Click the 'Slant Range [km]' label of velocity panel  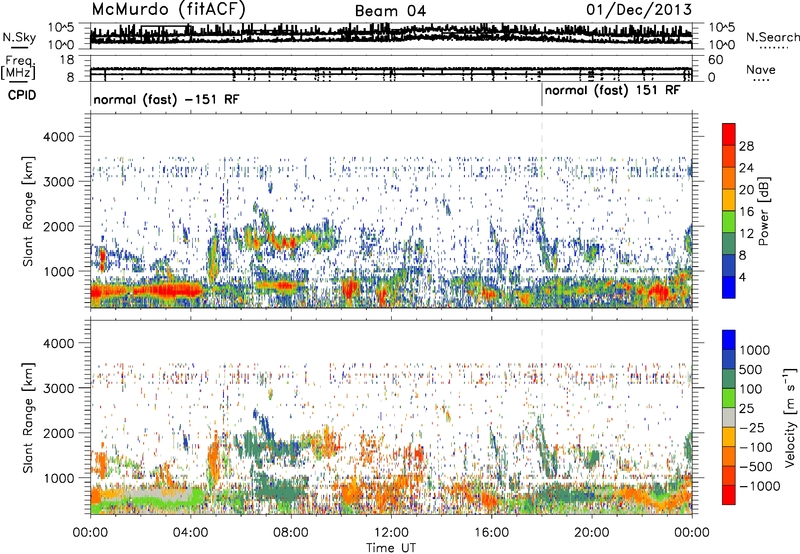[x=28, y=417]
